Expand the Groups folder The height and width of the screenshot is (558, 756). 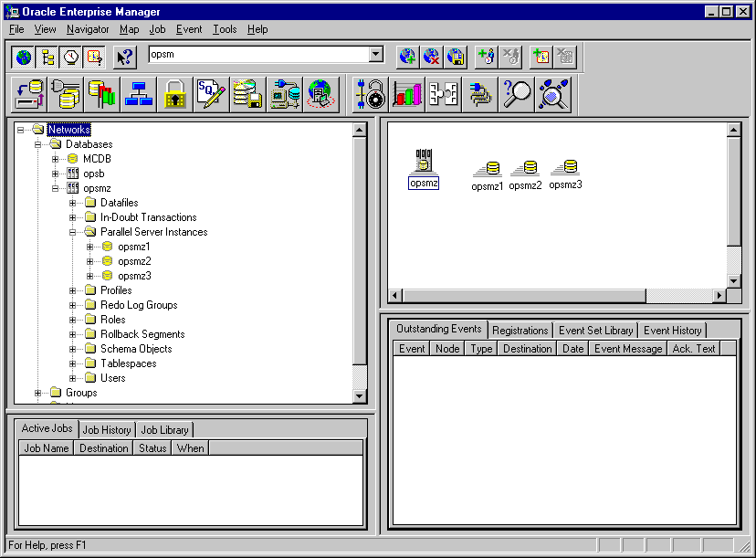[37, 393]
